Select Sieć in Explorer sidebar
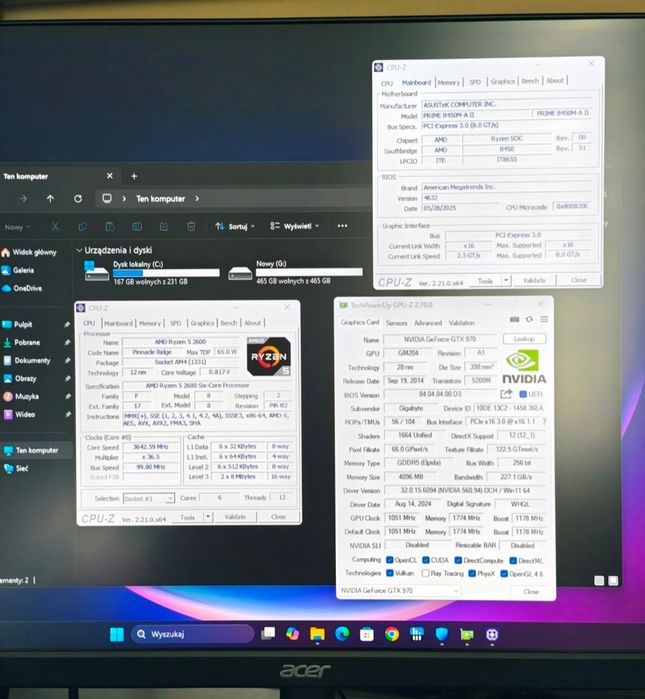 (x=22, y=468)
